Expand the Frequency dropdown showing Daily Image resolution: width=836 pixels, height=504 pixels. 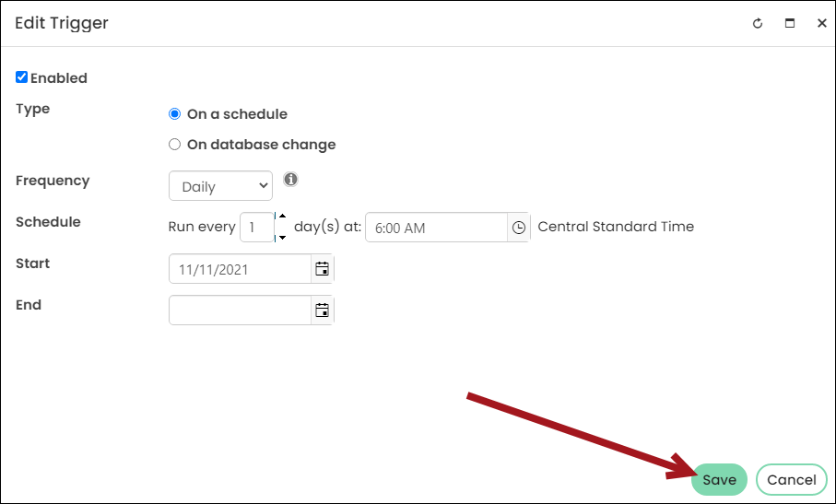tap(220, 186)
